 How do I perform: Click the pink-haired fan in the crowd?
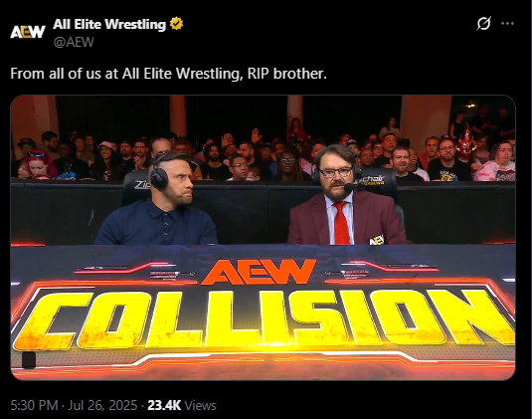coord(38,164)
